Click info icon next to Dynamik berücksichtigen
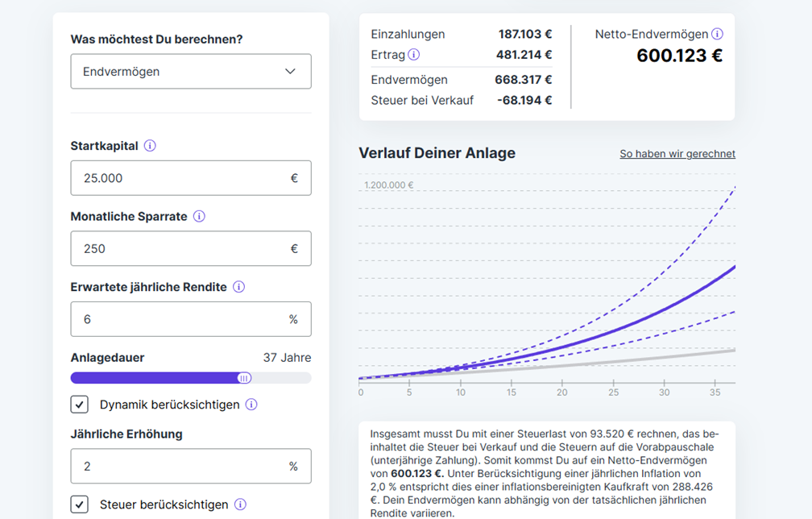 (x=251, y=405)
